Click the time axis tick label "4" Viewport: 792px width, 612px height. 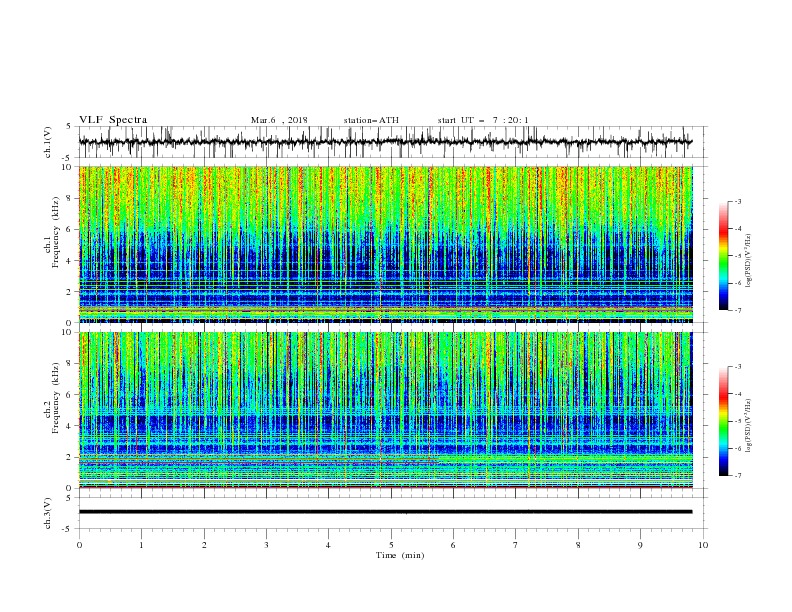pos(328,545)
